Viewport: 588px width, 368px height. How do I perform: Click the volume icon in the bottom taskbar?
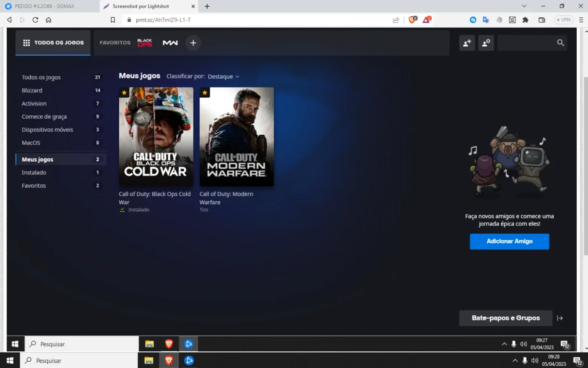tap(534, 360)
